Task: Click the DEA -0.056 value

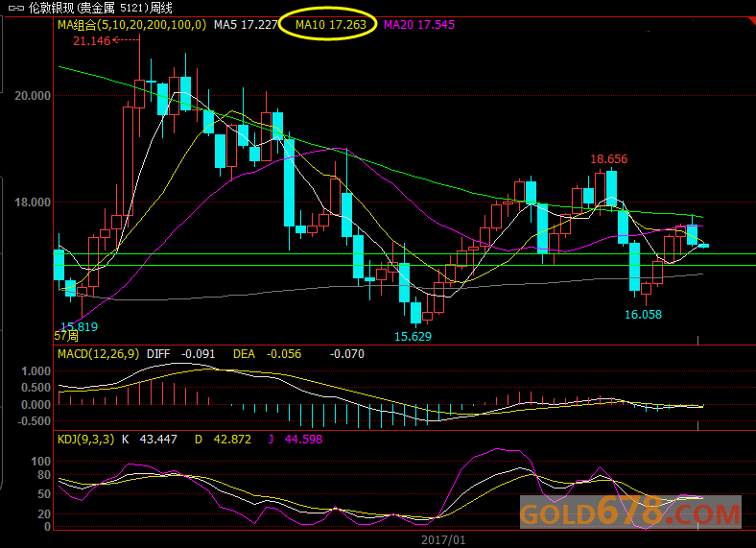Action: [267, 354]
